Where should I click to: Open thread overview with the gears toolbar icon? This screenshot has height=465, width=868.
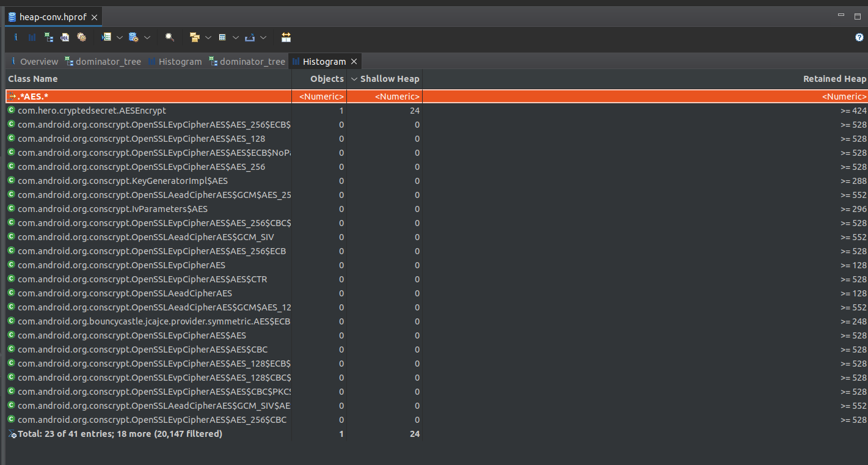click(x=81, y=37)
